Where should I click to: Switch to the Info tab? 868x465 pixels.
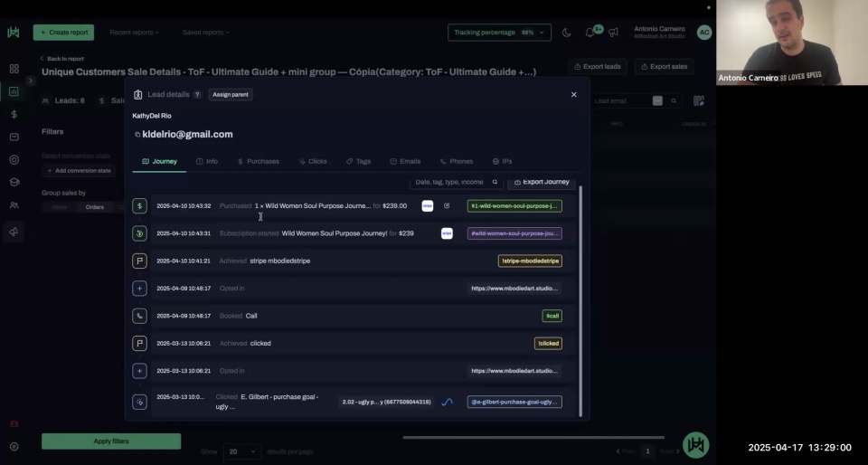[207, 162]
